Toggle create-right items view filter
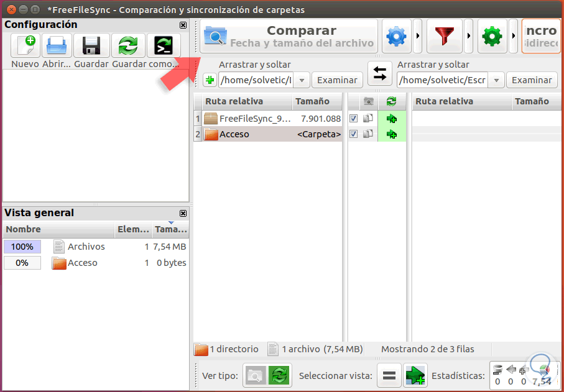This screenshot has width=564, height=392. 415,375
